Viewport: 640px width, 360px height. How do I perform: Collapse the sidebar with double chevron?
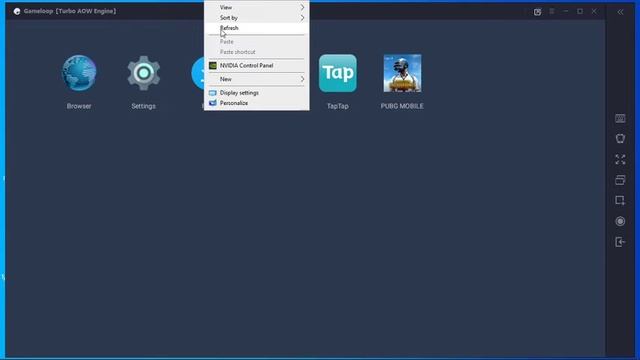[620, 12]
